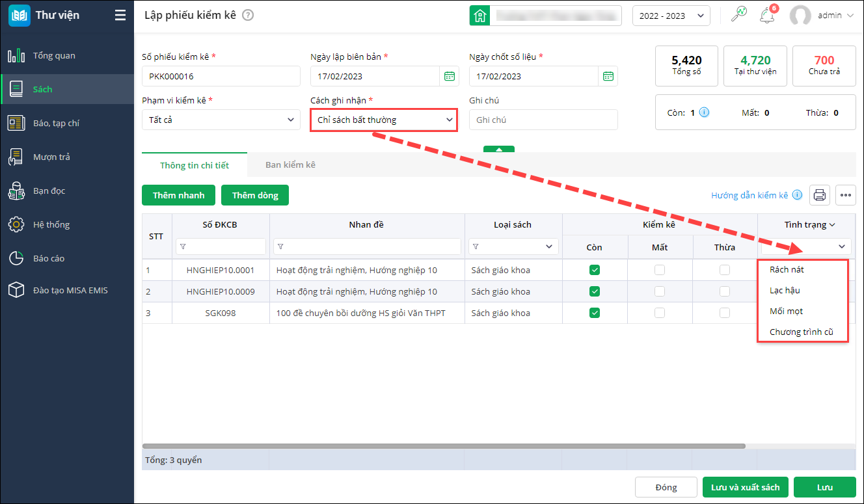Open the search analytics magnifier icon
Viewport: 864px width, 504px height.
click(739, 14)
